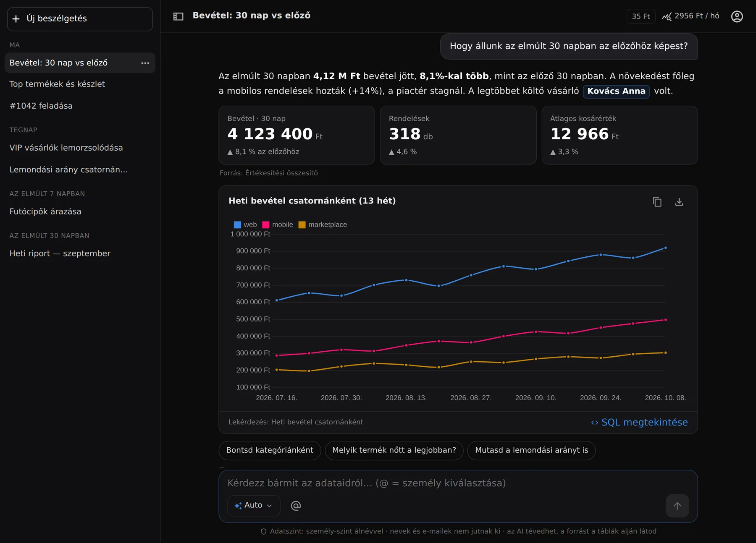The width and height of the screenshot is (756, 543).
Task: Focus the Kérdezz bármit input field
Action: point(458,483)
